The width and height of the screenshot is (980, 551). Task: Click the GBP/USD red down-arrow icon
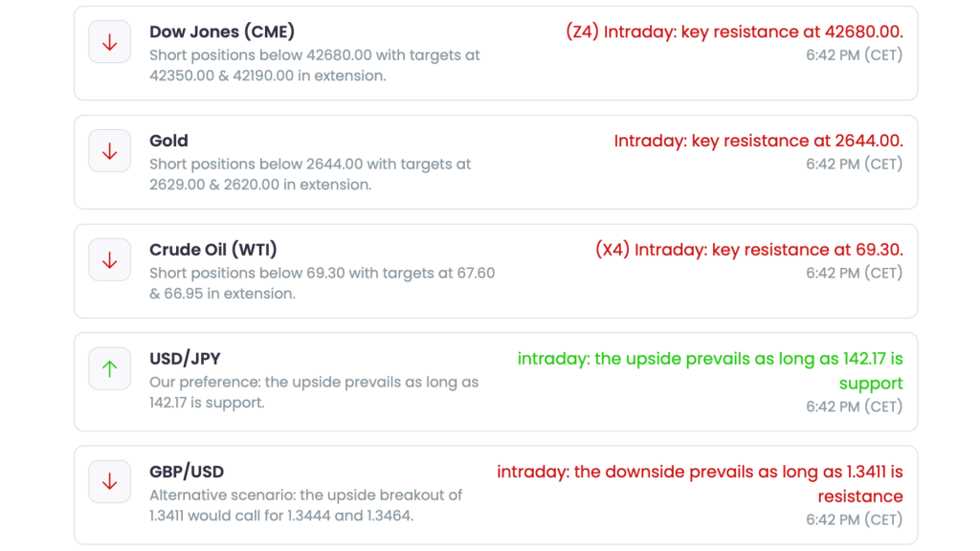tap(109, 482)
